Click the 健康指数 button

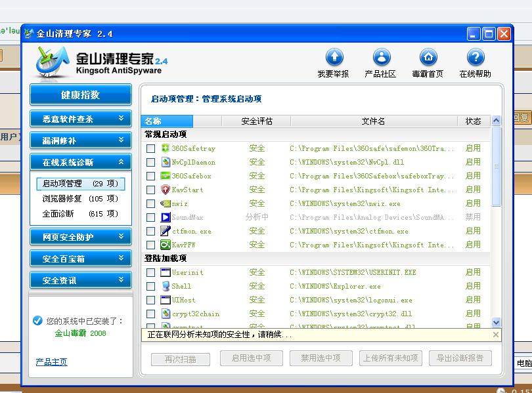80,94
